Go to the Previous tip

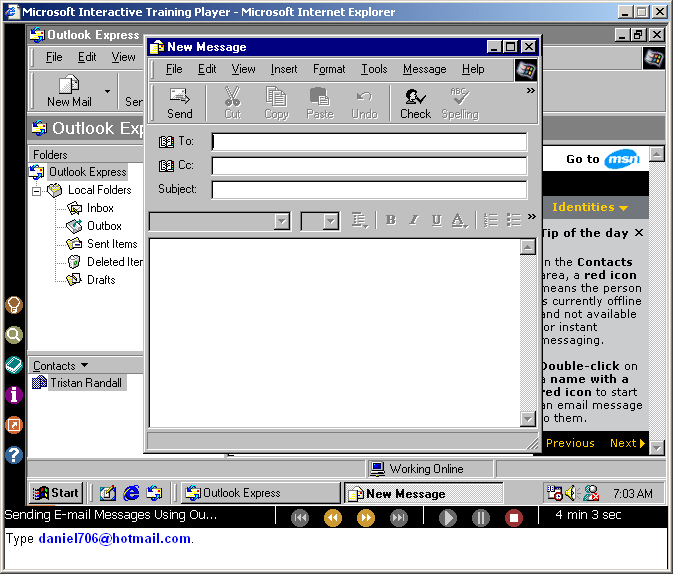tap(570, 443)
